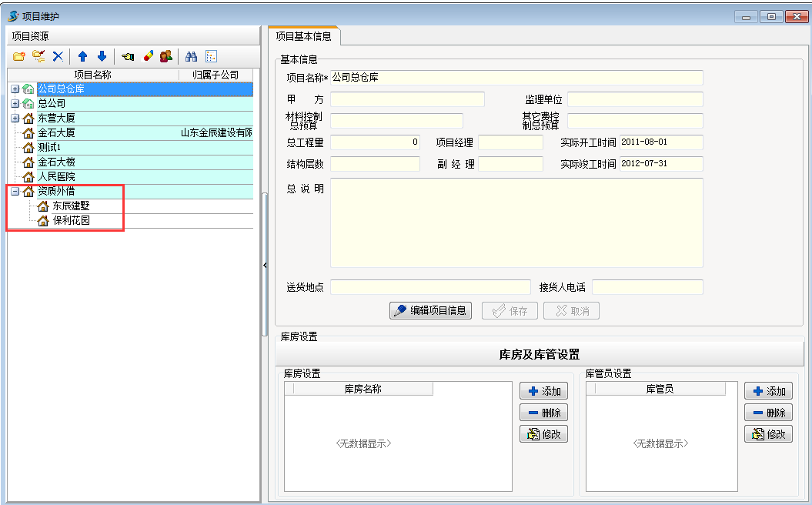Click the 归属子公司 column header
This screenshot has width=812, height=505.
point(216,75)
